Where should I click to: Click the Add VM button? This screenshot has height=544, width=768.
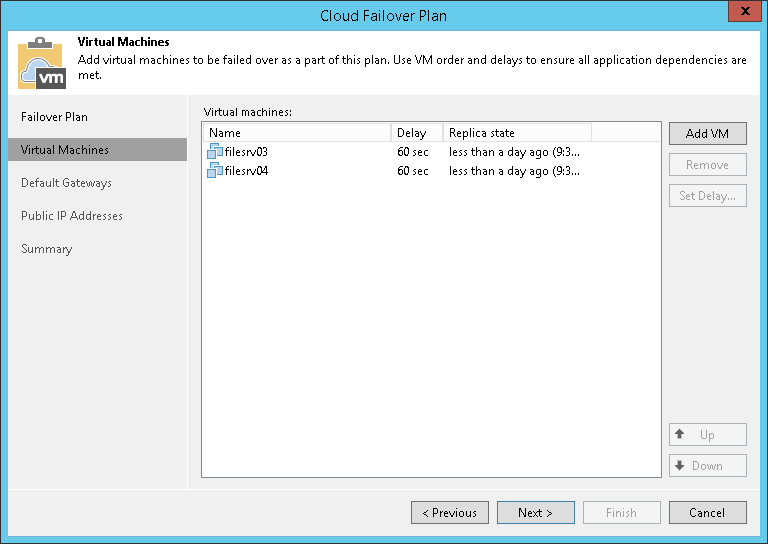pos(708,133)
